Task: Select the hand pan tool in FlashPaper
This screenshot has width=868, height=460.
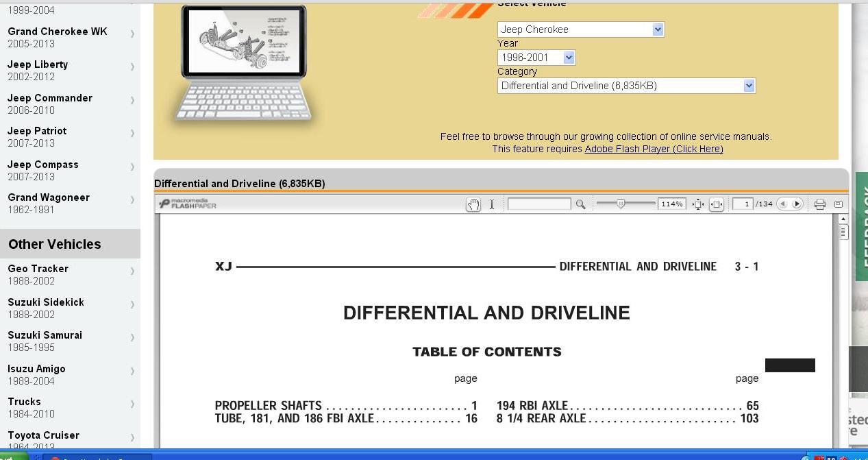Action: click(x=473, y=204)
